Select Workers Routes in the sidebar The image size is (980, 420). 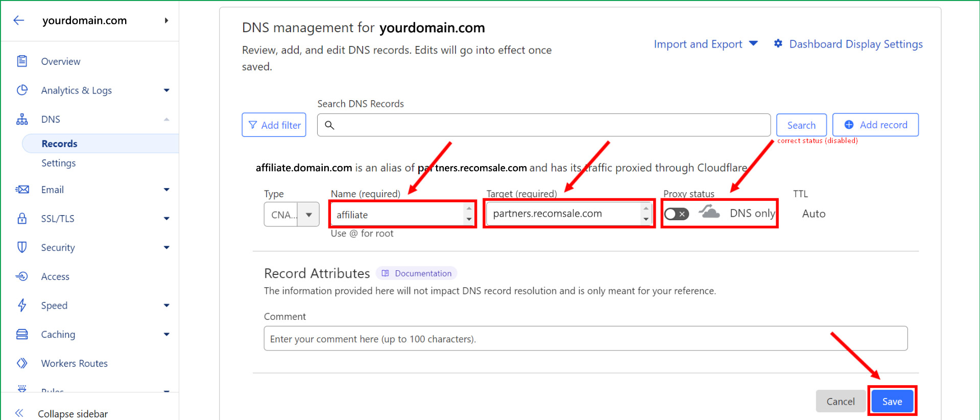(75, 363)
